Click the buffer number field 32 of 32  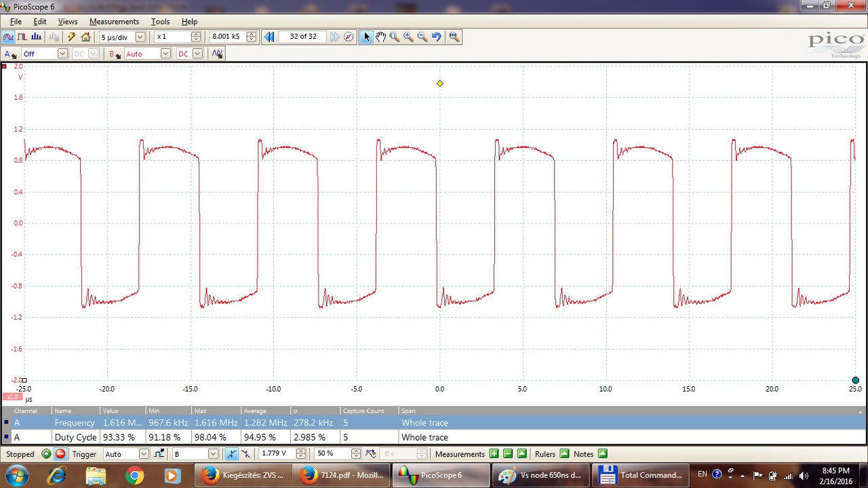[303, 37]
